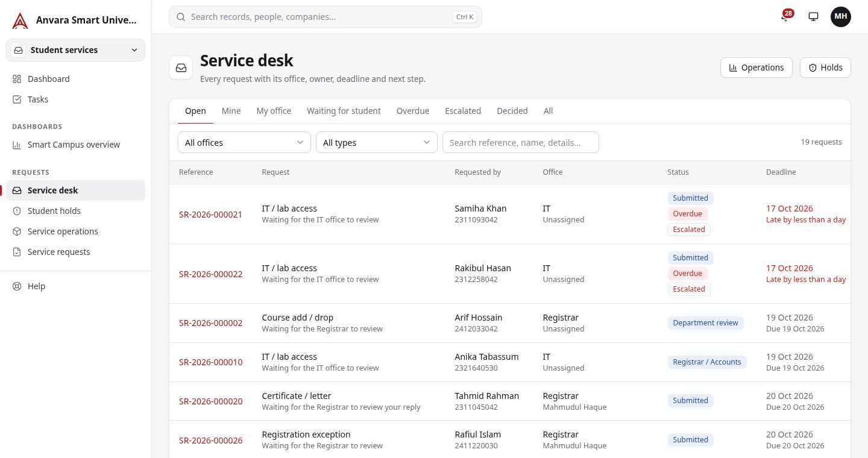868x458 pixels.
Task: Select the All tab
Action: (x=548, y=111)
